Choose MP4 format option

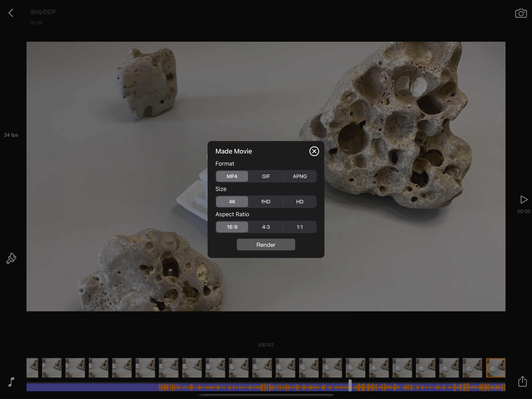(232, 176)
